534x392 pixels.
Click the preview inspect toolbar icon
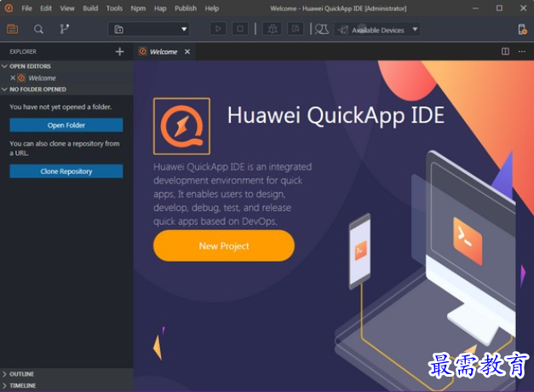point(296,29)
